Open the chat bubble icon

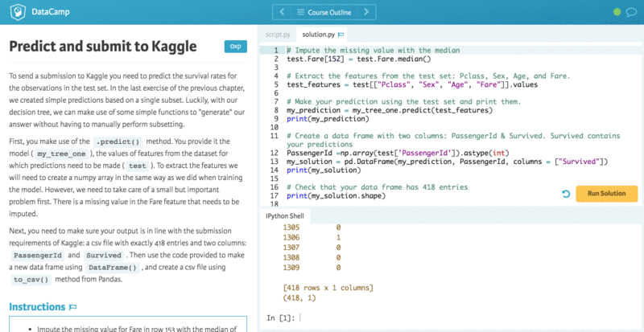click(x=631, y=12)
